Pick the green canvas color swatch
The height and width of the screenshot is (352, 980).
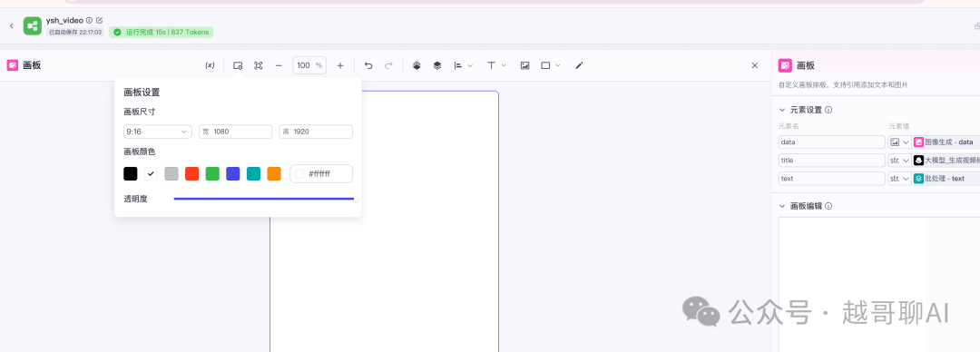pos(212,174)
